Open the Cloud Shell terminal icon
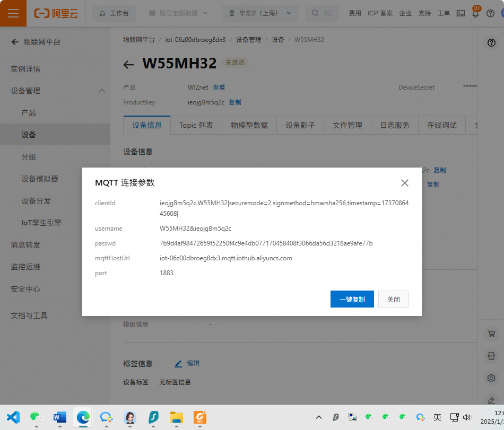 click(460, 13)
